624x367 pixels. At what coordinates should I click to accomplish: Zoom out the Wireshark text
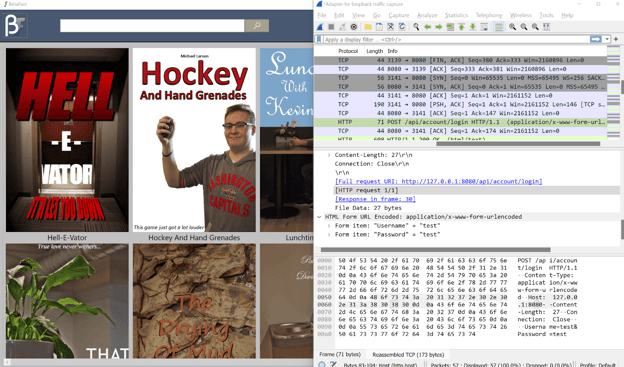tap(524, 27)
